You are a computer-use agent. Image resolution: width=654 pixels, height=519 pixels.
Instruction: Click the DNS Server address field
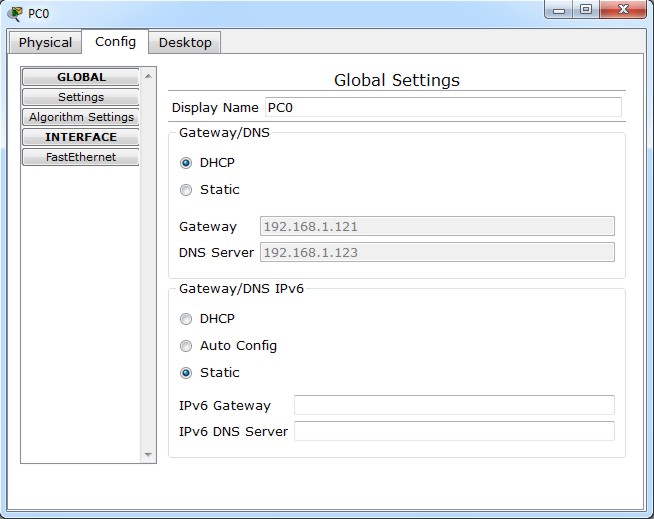tap(437, 252)
